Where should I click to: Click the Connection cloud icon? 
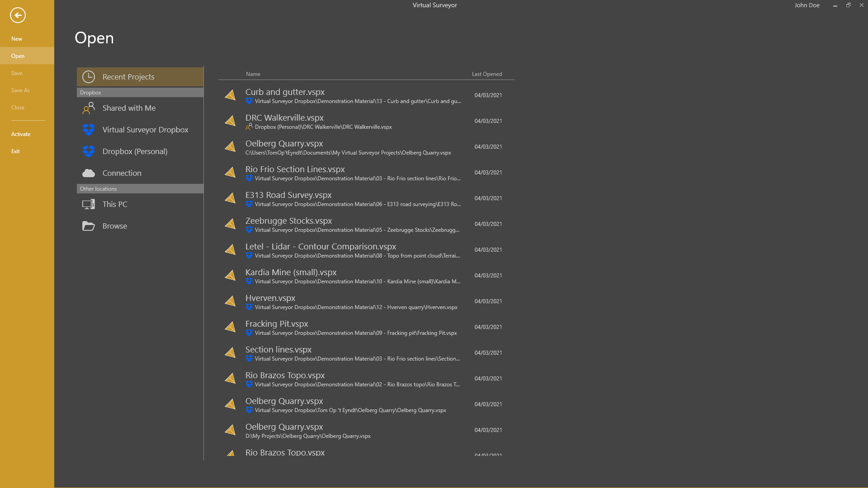pos(89,173)
